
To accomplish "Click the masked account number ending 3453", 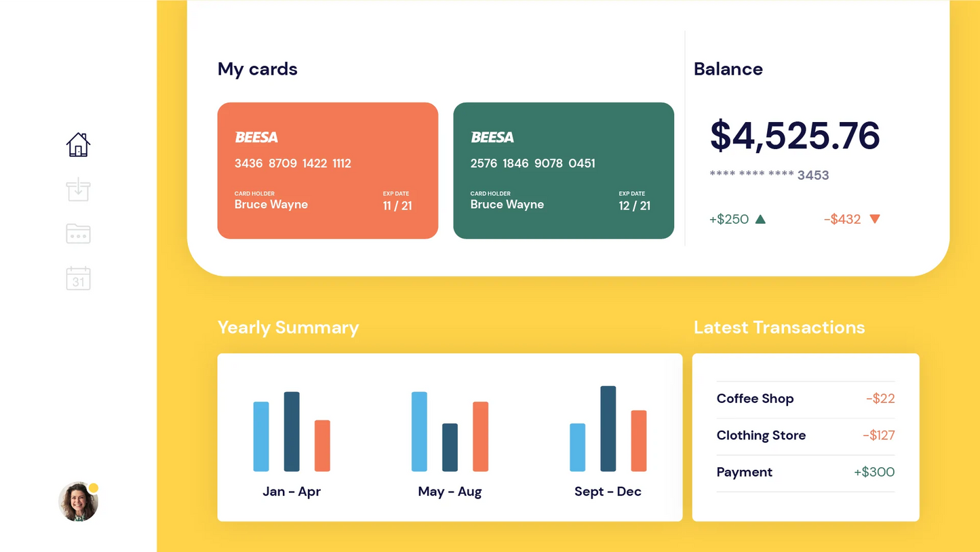I will (769, 175).
